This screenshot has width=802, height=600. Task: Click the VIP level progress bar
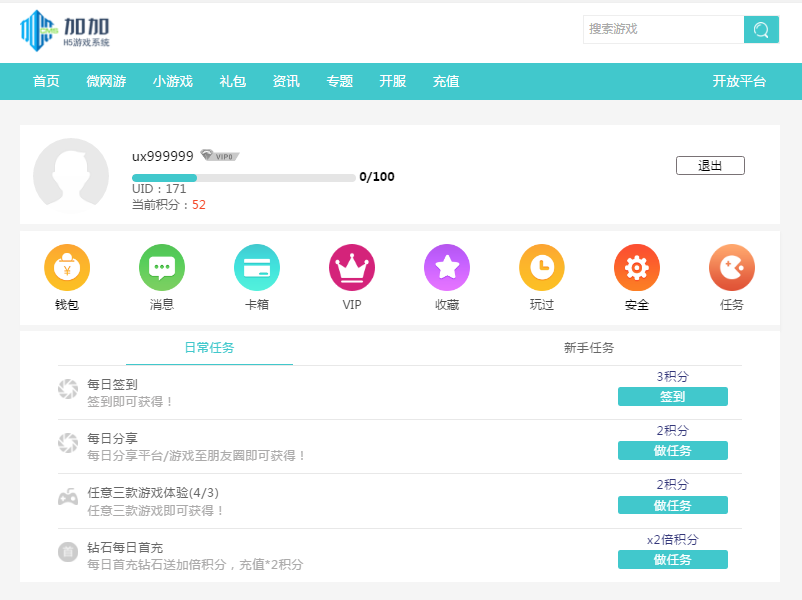[244, 178]
